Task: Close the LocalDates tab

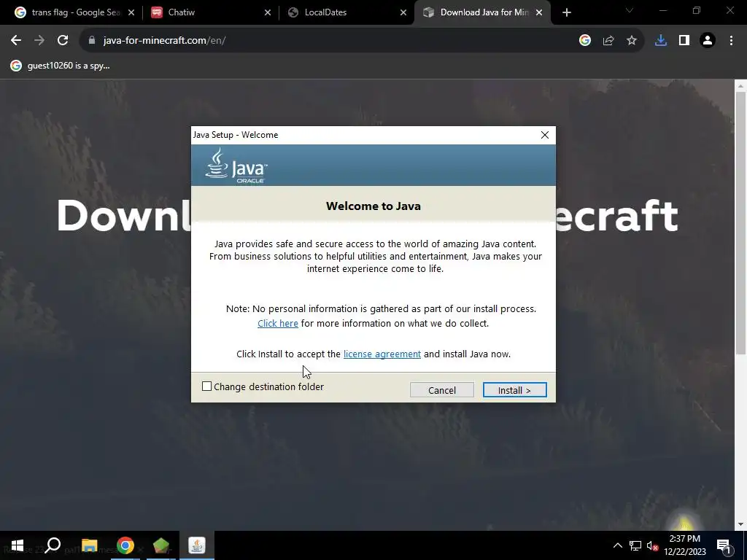Action: coord(403,12)
